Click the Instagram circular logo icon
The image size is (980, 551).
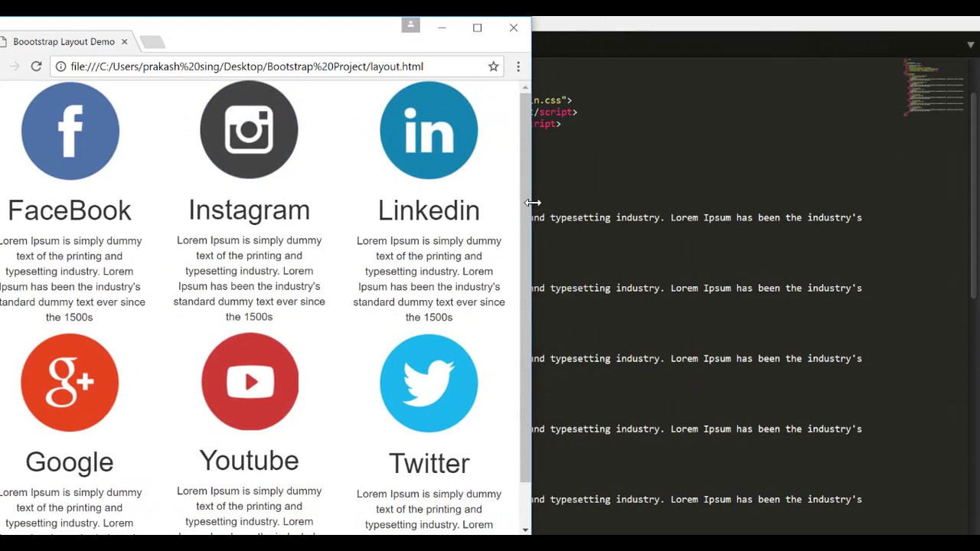249,130
